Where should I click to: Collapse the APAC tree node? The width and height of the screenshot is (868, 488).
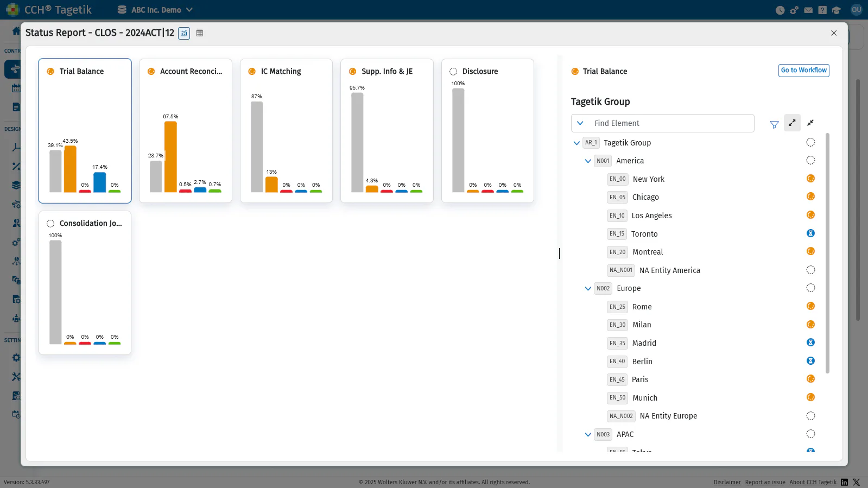click(588, 434)
